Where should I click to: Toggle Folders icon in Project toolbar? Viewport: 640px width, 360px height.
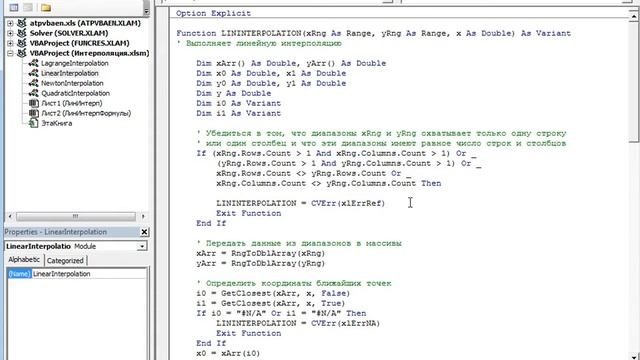tap(46, 7)
